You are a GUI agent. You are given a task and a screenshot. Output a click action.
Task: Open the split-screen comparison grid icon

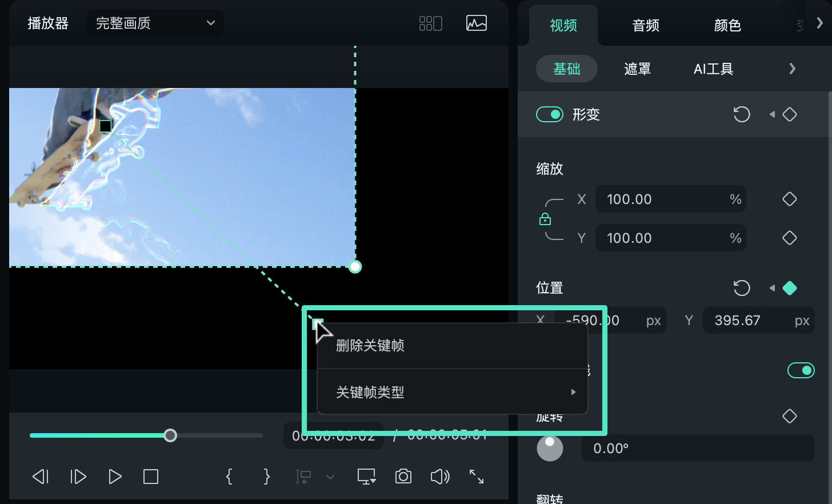click(430, 23)
